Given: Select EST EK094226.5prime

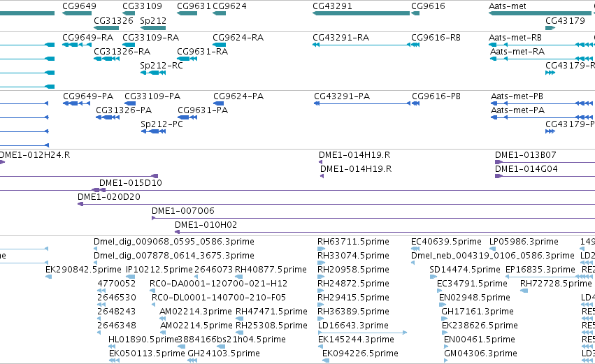Looking at the screenshot, I should (x=360, y=354).
